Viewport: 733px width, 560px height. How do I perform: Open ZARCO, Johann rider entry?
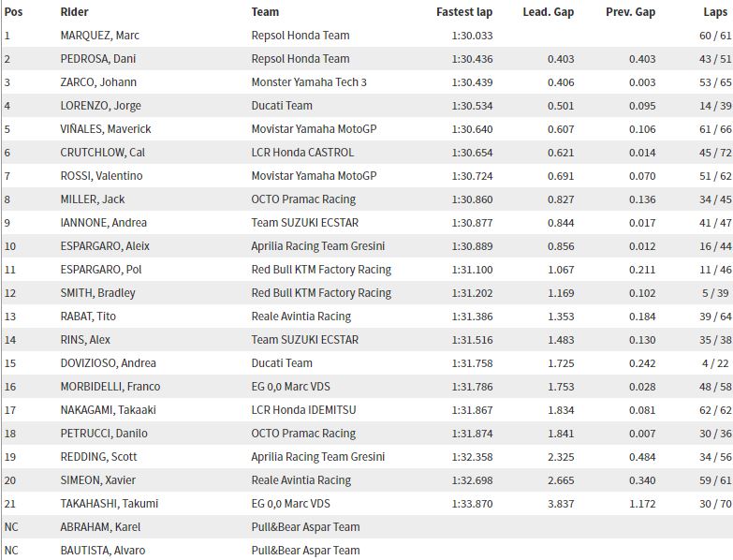tap(98, 82)
